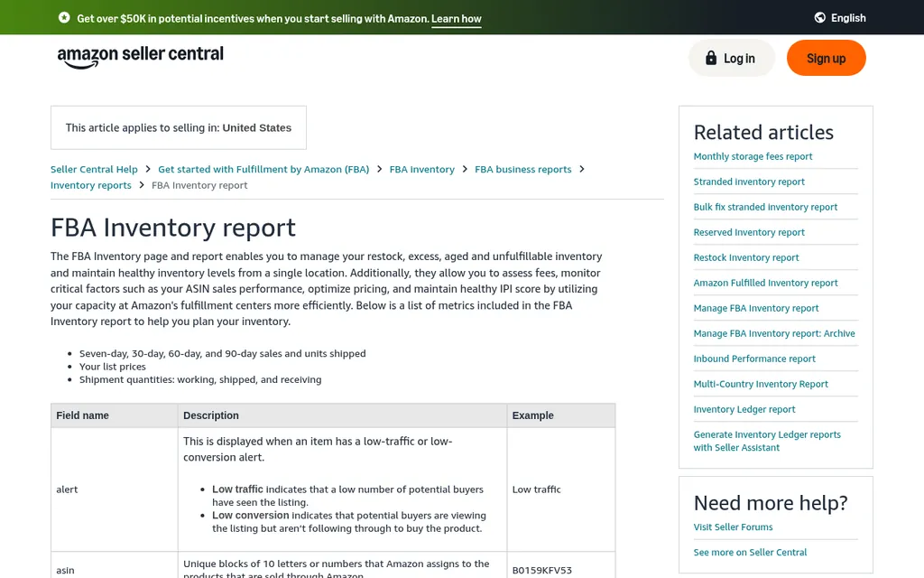The image size is (924, 578).
Task: Click the star icon in the promo banner
Action: tap(64, 18)
